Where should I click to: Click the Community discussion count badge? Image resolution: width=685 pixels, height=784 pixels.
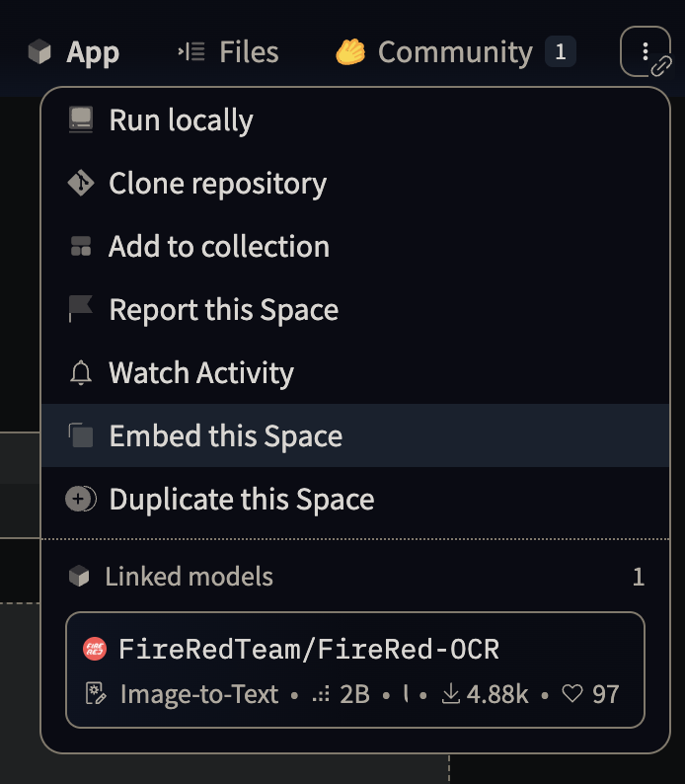(x=560, y=52)
